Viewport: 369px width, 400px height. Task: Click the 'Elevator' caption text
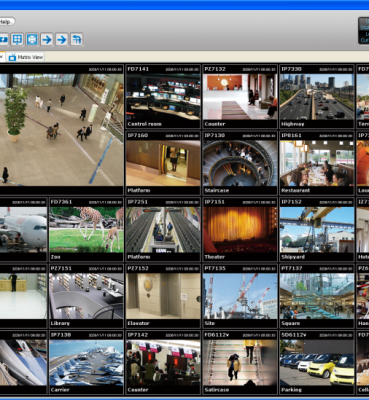coord(138,323)
